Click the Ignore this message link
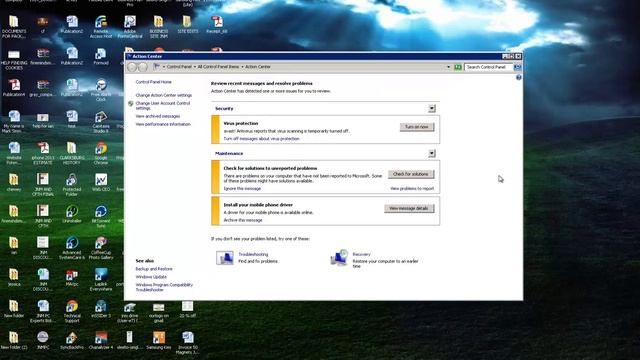 click(242, 189)
